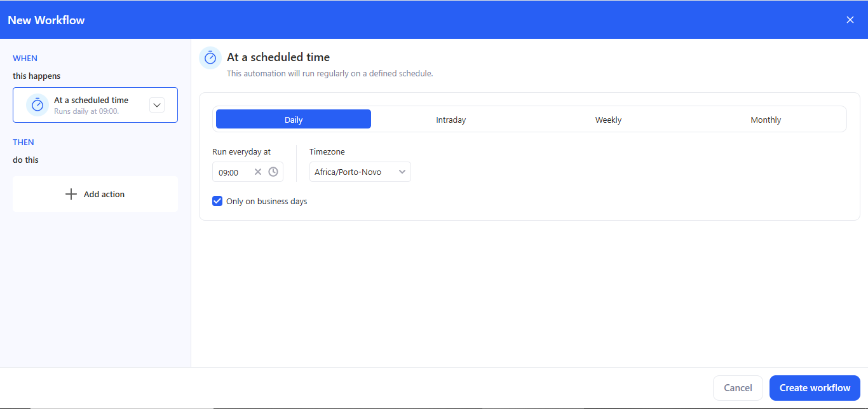Expand the scheduled time trigger chevron

tap(156, 104)
